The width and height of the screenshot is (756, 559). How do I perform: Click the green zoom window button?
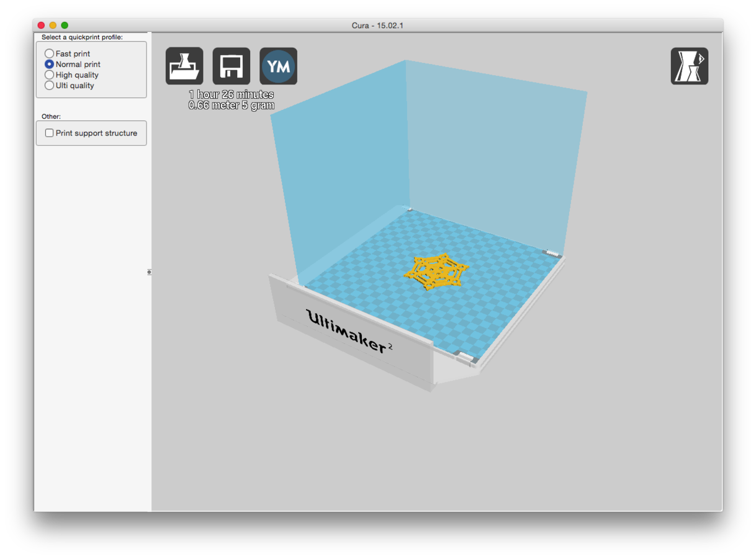point(65,25)
